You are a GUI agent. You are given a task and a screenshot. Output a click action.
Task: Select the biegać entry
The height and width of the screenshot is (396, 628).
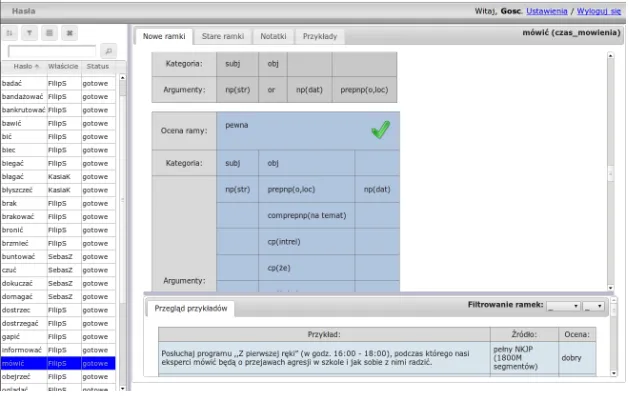click(x=58, y=163)
